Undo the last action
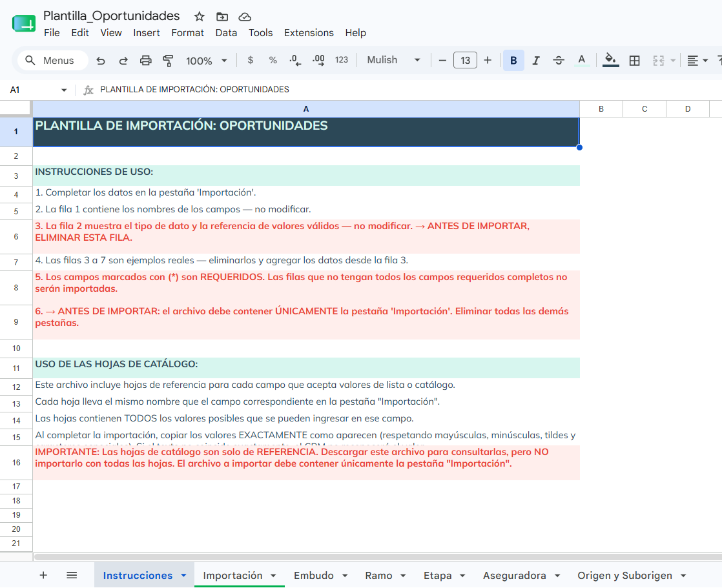The width and height of the screenshot is (722, 588). tap(100, 60)
